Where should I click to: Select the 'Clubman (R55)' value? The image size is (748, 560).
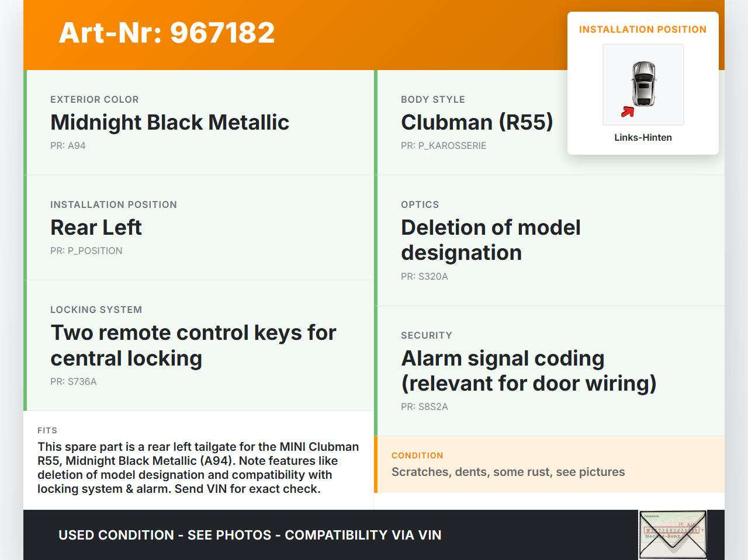pyautogui.click(x=477, y=122)
